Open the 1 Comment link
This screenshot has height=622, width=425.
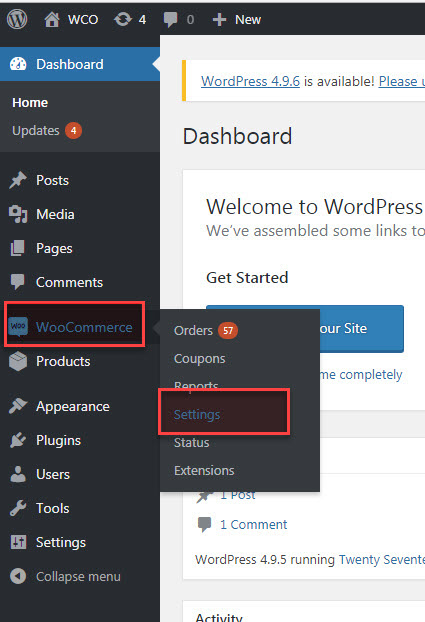254,525
